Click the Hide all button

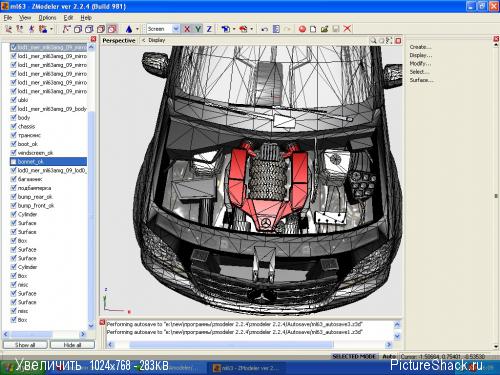pyautogui.click(x=72, y=345)
